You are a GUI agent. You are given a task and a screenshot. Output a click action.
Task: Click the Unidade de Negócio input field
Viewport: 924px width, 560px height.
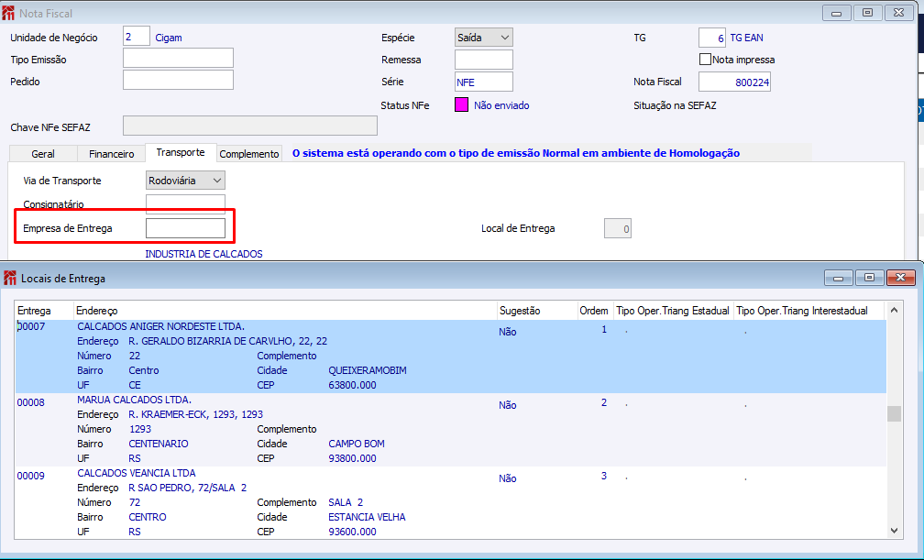136,37
